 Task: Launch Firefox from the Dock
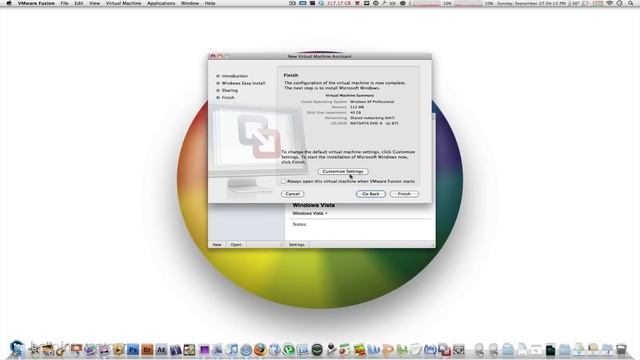(260, 350)
